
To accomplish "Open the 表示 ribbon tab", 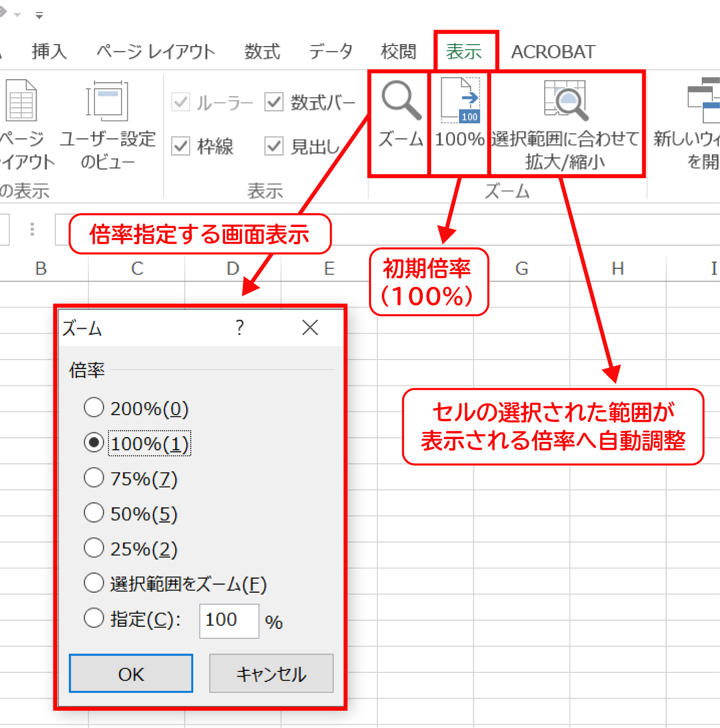I will [x=464, y=51].
